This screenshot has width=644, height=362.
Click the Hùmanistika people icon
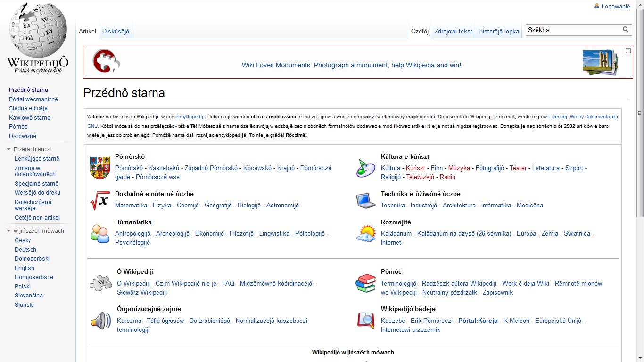pyautogui.click(x=99, y=234)
